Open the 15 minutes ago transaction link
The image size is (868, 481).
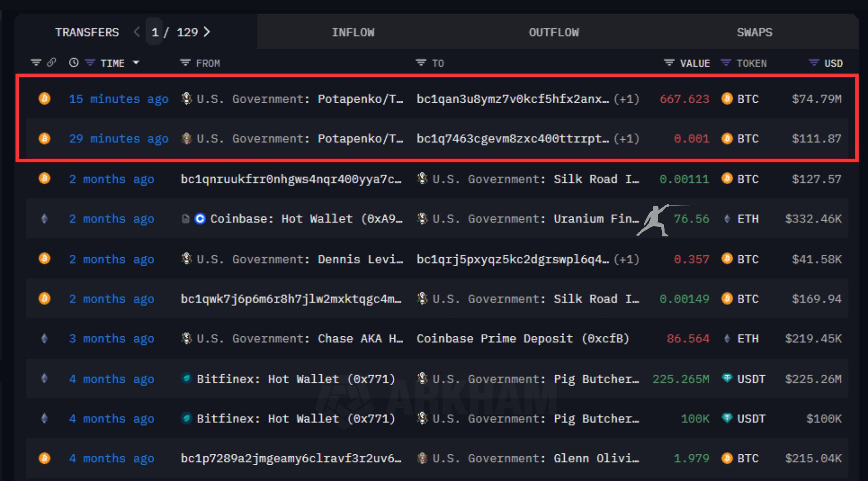click(x=118, y=99)
